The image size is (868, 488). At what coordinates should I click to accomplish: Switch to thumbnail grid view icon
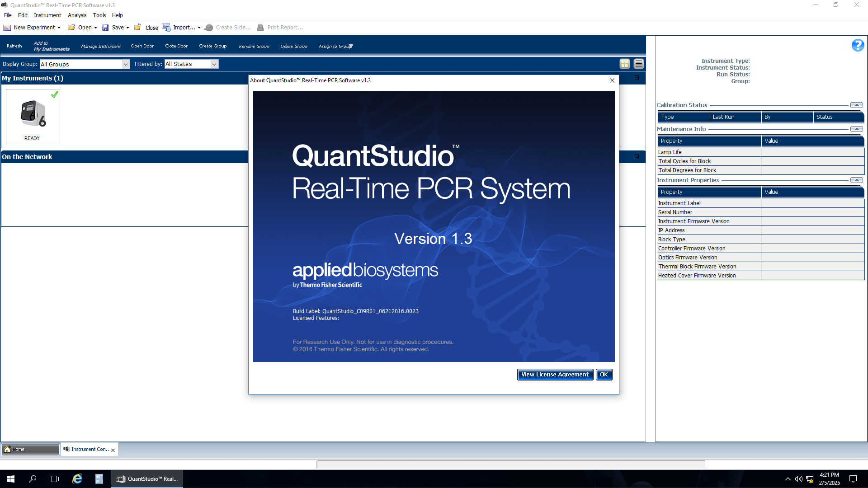pyautogui.click(x=625, y=64)
